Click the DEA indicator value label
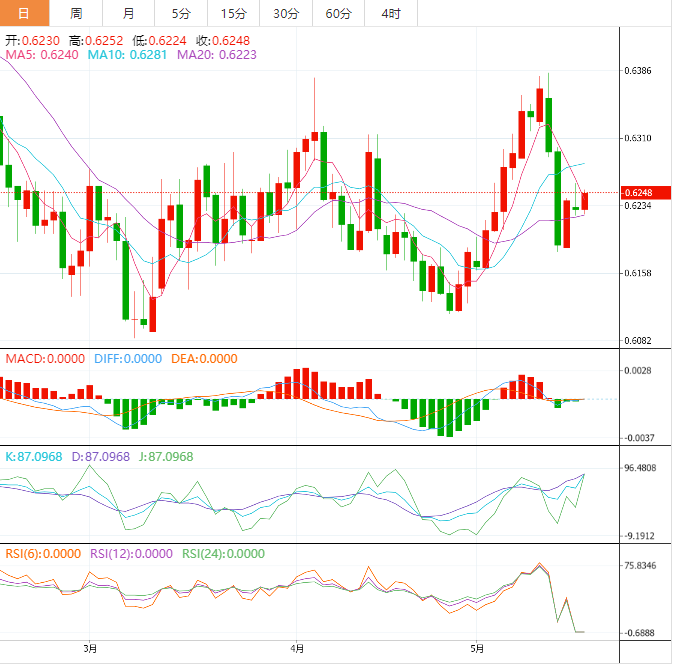Image resolution: width=675 pixels, height=665 pixels. click(204, 359)
